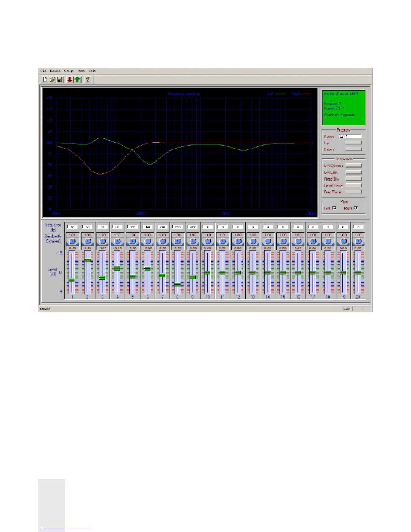This screenshot has width=411, height=532.
Task: Click the band 9 bandwidth knob
Action: [x=193, y=241]
